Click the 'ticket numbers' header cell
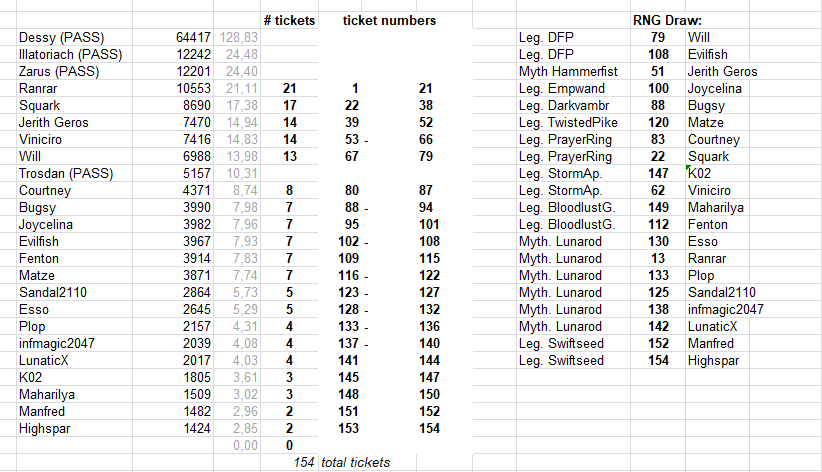The height and width of the screenshot is (472, 822). pyautogui.click(x=389, y=20)
